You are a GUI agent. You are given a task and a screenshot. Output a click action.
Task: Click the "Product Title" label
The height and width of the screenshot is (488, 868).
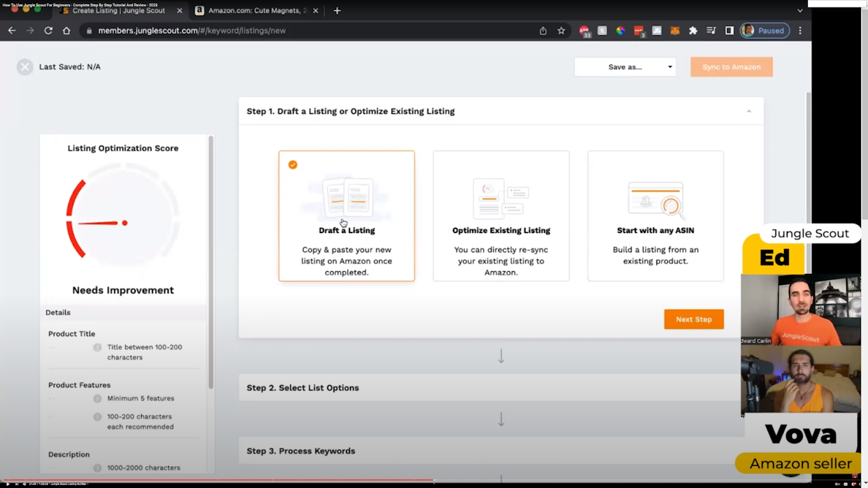tap(72, 334)
